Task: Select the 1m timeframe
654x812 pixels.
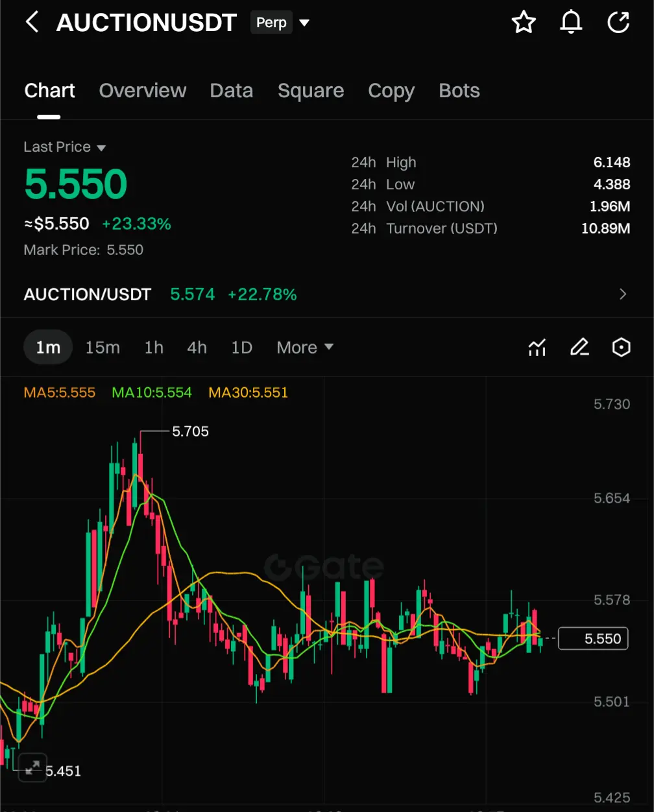Action: click(x=48, y=348)
